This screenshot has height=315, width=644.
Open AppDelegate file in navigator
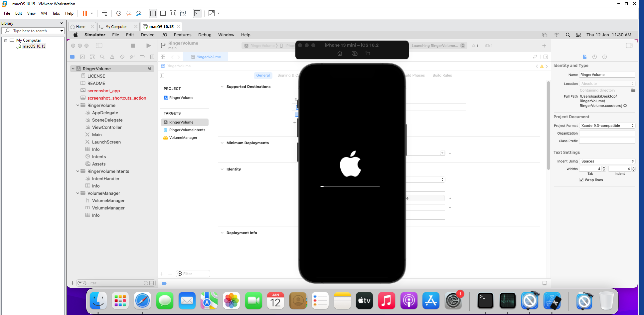point(105,113)
